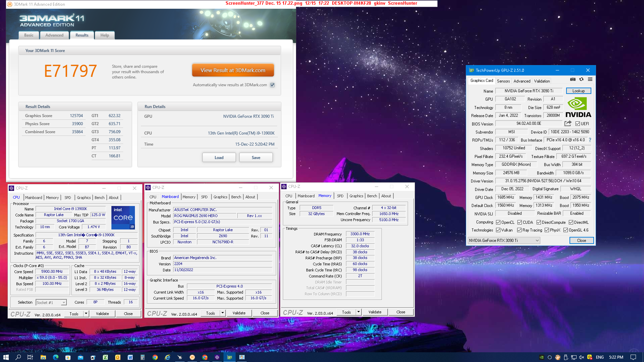644x362 pixels.
Task: Toggle the DirectML checkbox
Action: (571, 222)
